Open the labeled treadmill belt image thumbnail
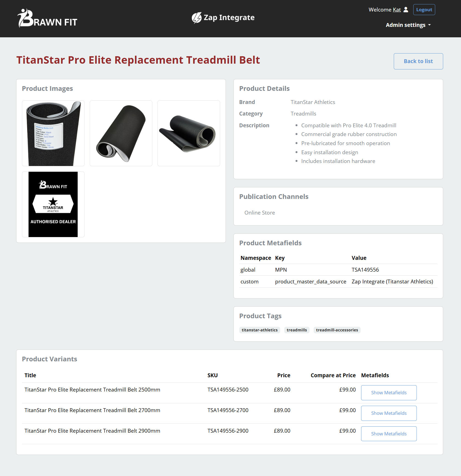 coord(53,133)
